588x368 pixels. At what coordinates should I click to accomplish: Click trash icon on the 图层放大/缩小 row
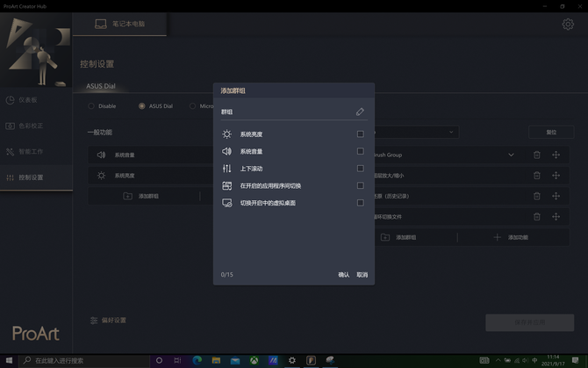click(536, 175)
